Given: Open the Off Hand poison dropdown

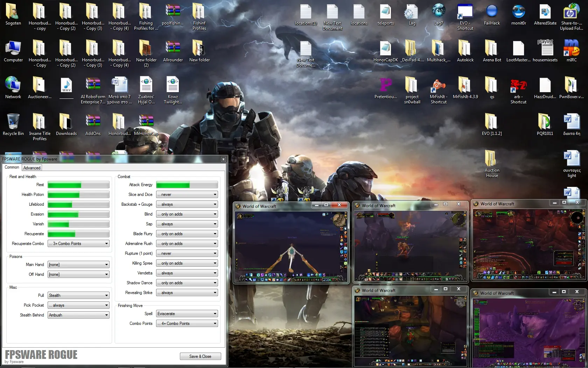Looking at the screenshot, I should point(78,274).
